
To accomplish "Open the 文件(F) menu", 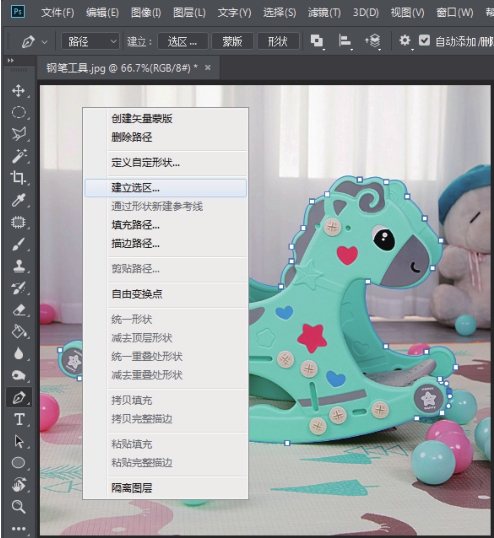I will pos(57,13).
